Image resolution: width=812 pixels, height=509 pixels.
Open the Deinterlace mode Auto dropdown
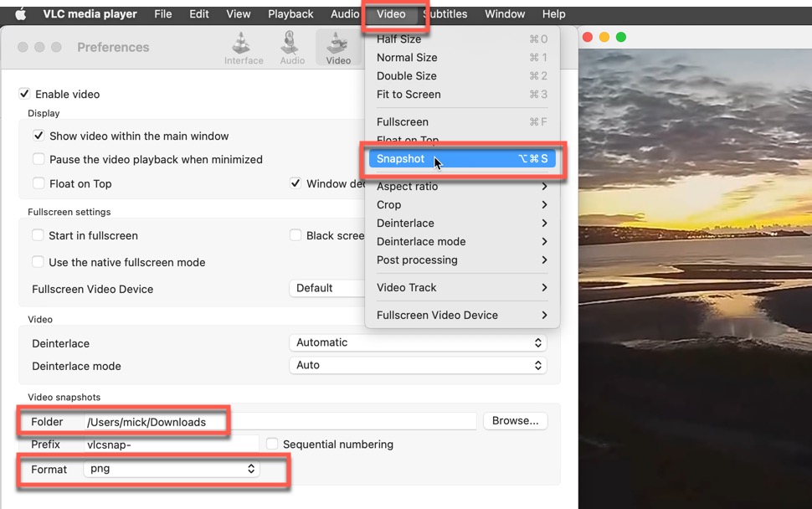(418, 365)
